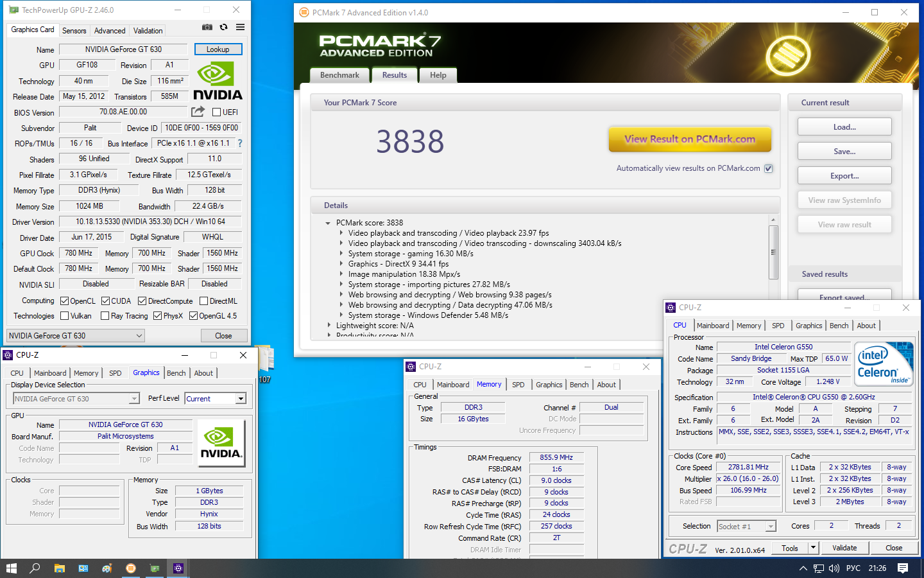This screenshot has height=578, width=924.
Task: Switch to CPU-Z in the taskbar
Action: (x=178, y=568)
